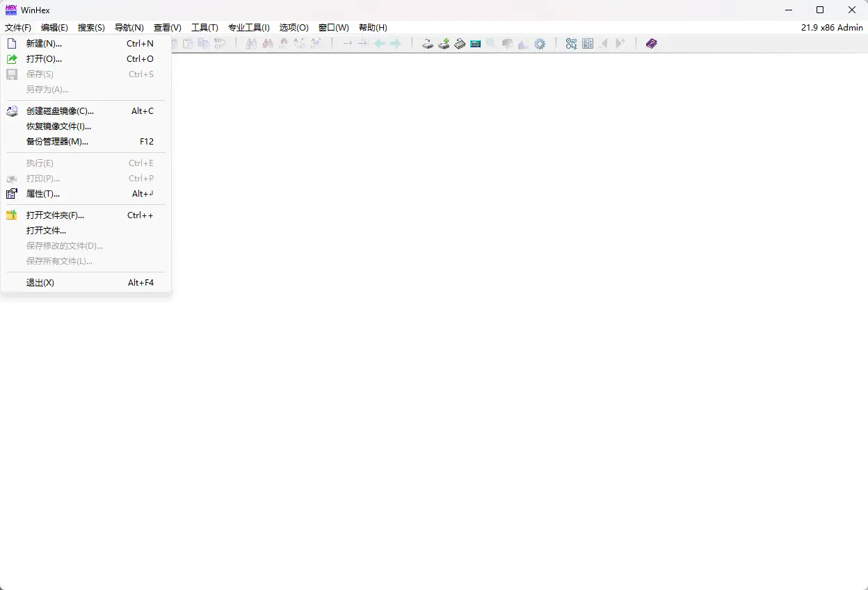Screen dimensions: 868x590
Task: Close the WinHex window
Action: click(x=852, y=10)
